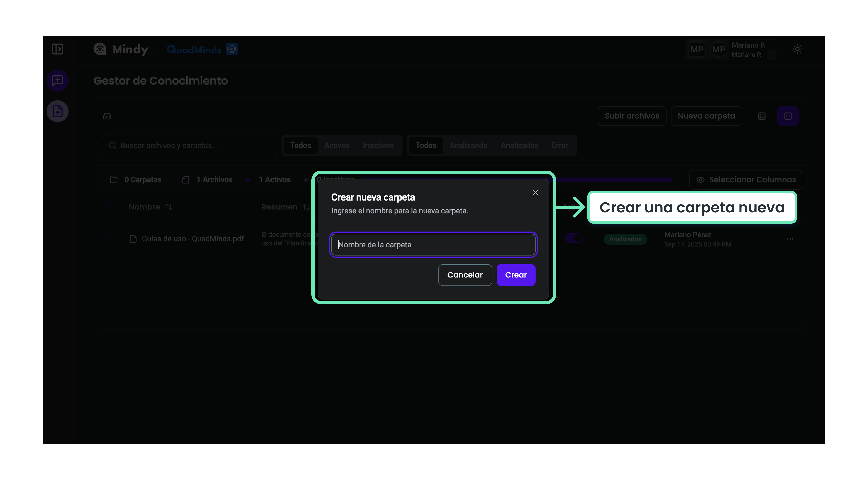
Task: Open the Seleccionar Columnas dropdown
Action: [746, 179]
